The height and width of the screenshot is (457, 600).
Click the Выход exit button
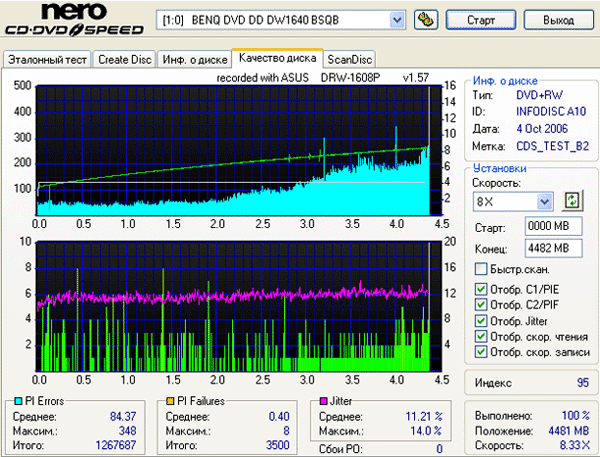[557, 20]
